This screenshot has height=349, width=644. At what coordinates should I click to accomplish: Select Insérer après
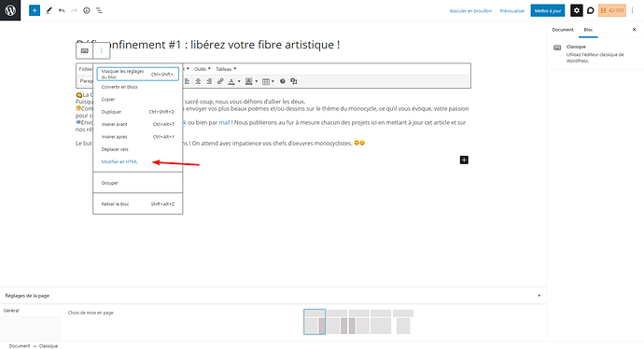pyautogui.click(x=138, y=137)
